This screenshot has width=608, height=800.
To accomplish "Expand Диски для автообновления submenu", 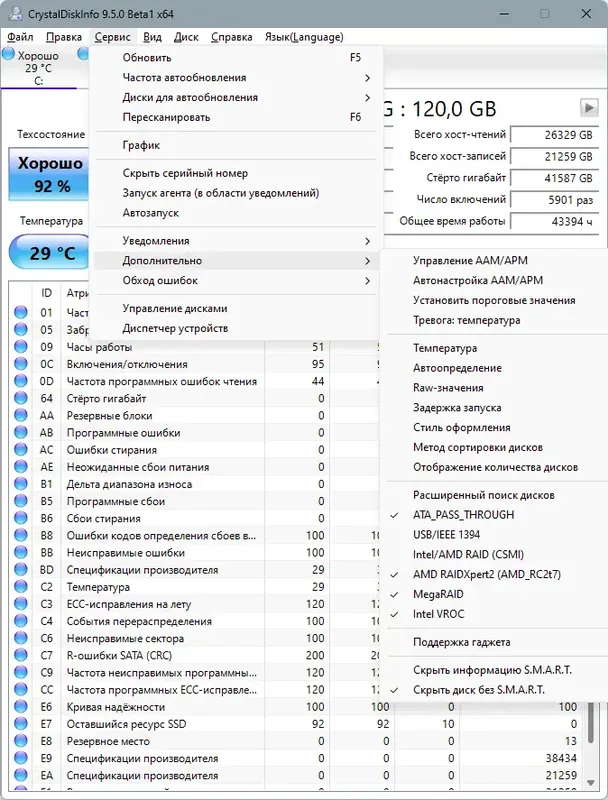I will pos(236,97).
